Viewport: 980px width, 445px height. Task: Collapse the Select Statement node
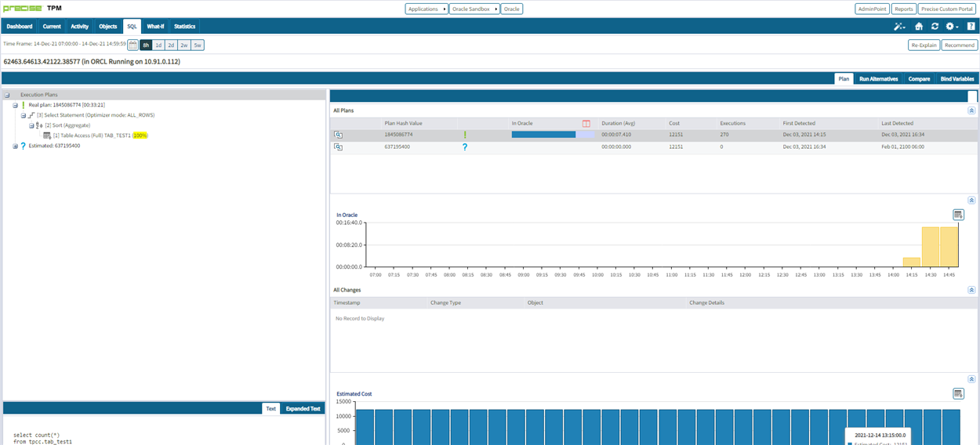(x=23, y=115)
